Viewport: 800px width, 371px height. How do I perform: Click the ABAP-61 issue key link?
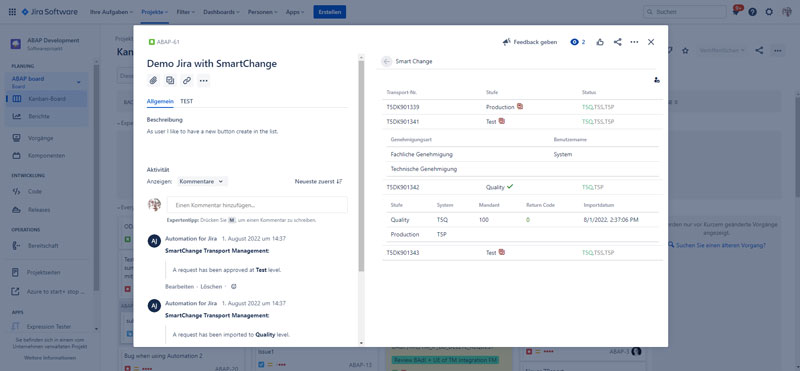pyautogui.click(x=168, y=42)
